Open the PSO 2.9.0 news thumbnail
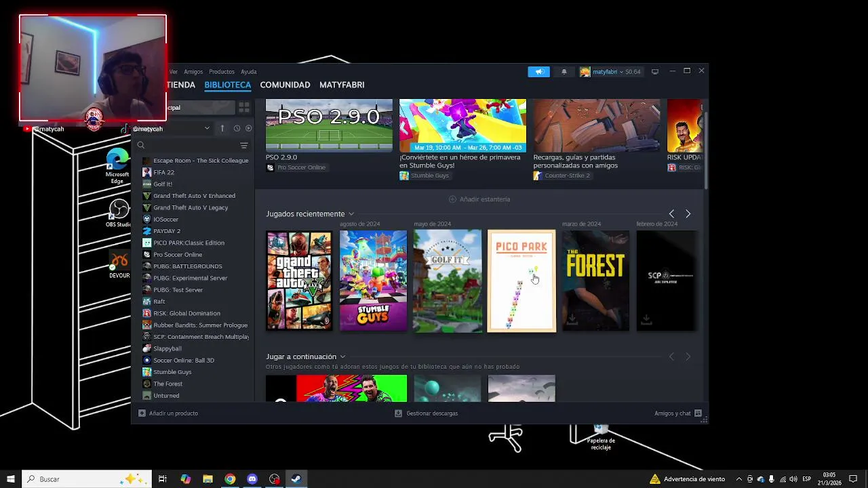The height and width of the screenshot is (488, 868). (x=329, y=125)
